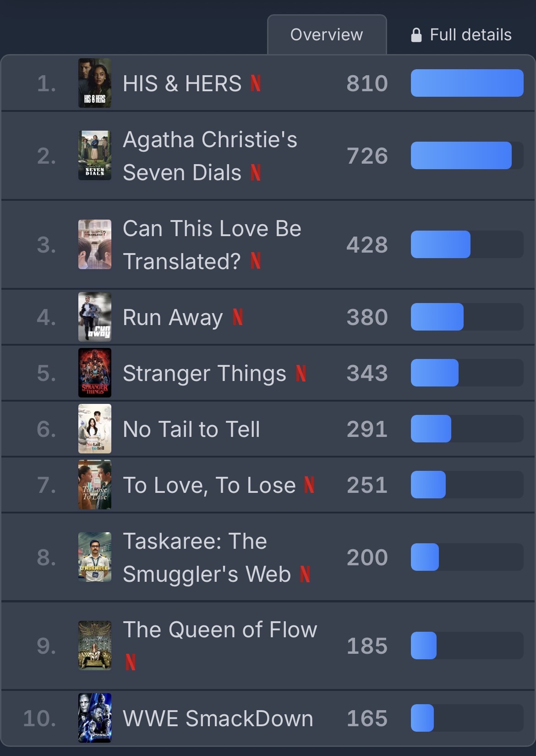Open the No Tail to Tell title

(x=191, y=429)
